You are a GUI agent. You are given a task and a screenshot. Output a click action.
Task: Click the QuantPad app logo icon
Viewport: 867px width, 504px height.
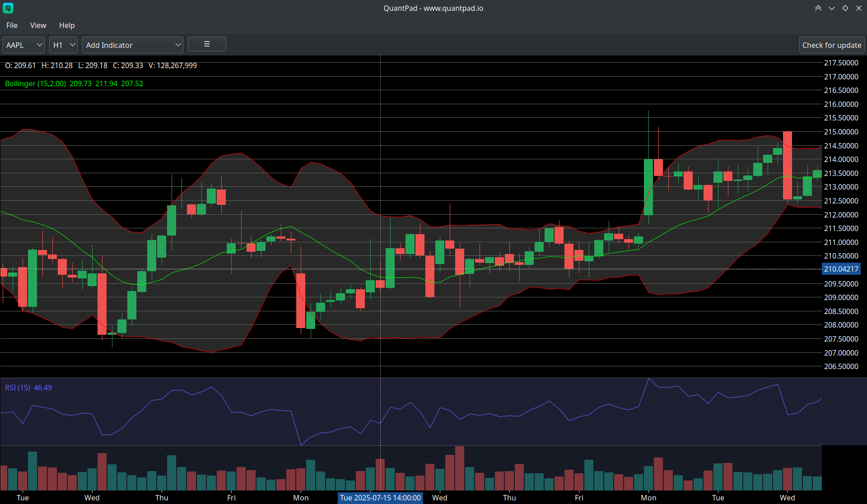coord(8,8)
